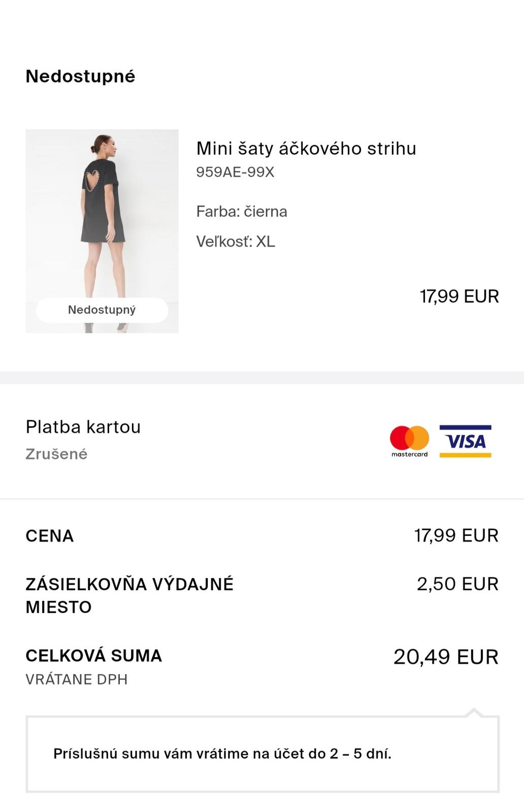
Task: Click the 'Zrušené' payment status text
Action: click(x=56, y=454)
